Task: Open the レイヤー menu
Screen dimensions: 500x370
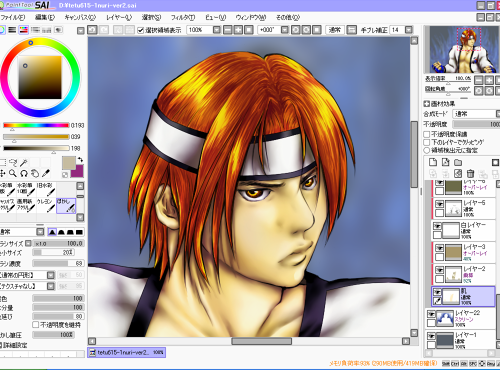Action: click(x=119, y=17)
